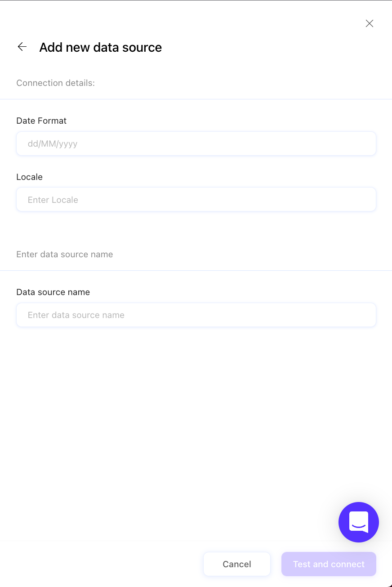Click the "Enter data source name" section heading
This screenshot has width=392, height=587.
click(64, 254)
